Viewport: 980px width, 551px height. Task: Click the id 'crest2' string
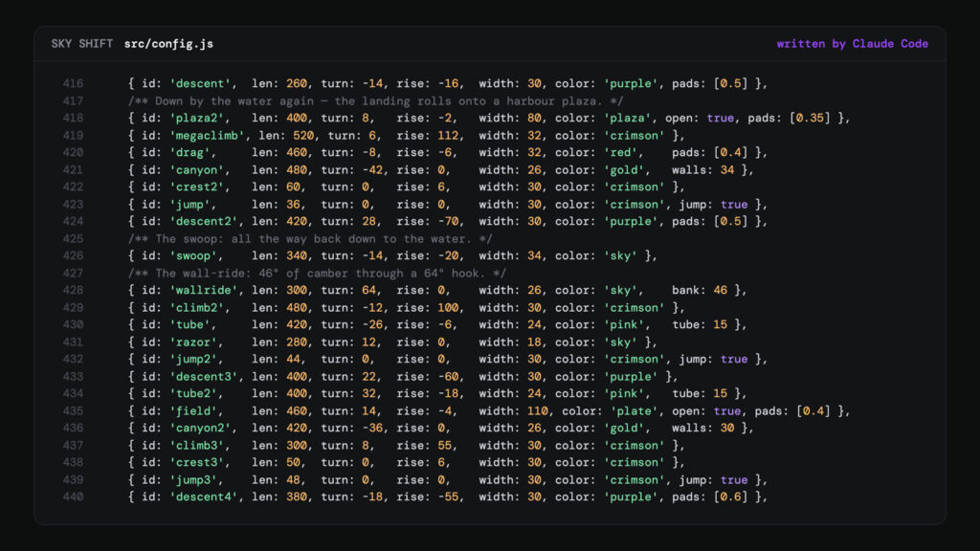(x=196, y=187)
